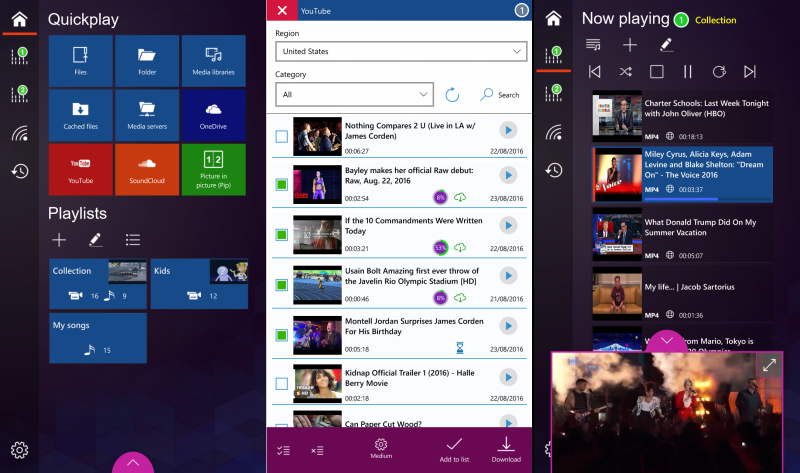Toggle shuffle in Now playing controls

click(x=626, y=71)
